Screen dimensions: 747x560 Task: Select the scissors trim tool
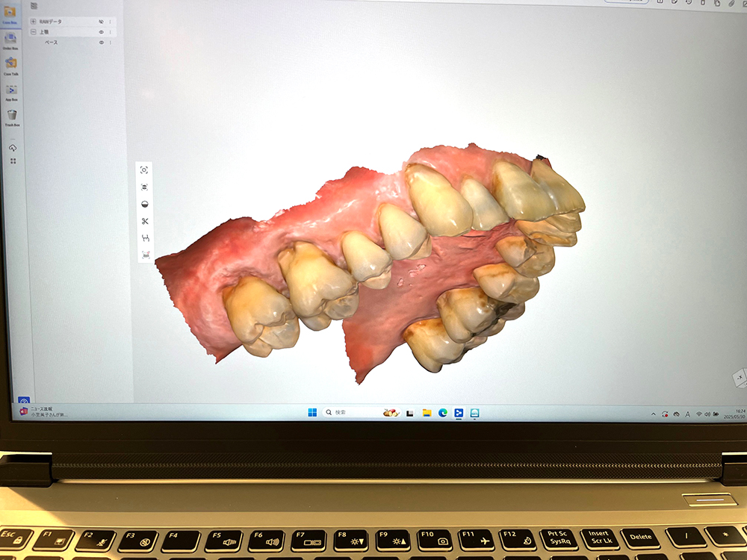145,221
